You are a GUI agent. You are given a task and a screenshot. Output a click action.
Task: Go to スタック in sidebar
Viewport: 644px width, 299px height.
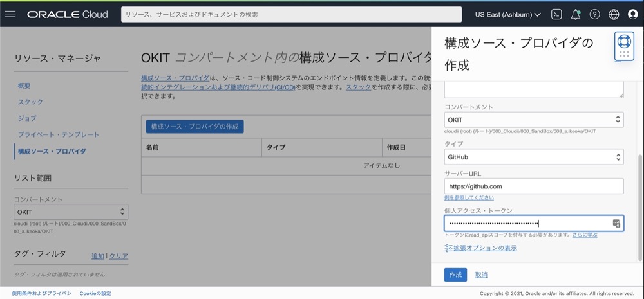tap(30, 102)
